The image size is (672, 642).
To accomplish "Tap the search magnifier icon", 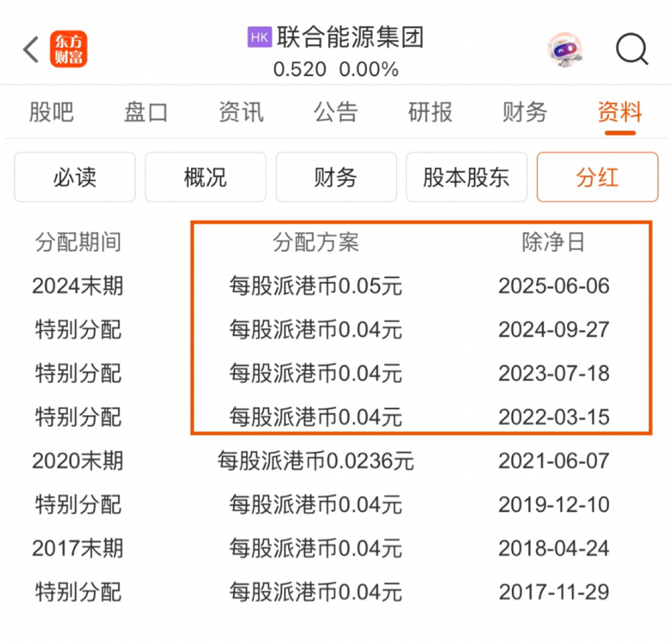I will (x=632, y=49).
